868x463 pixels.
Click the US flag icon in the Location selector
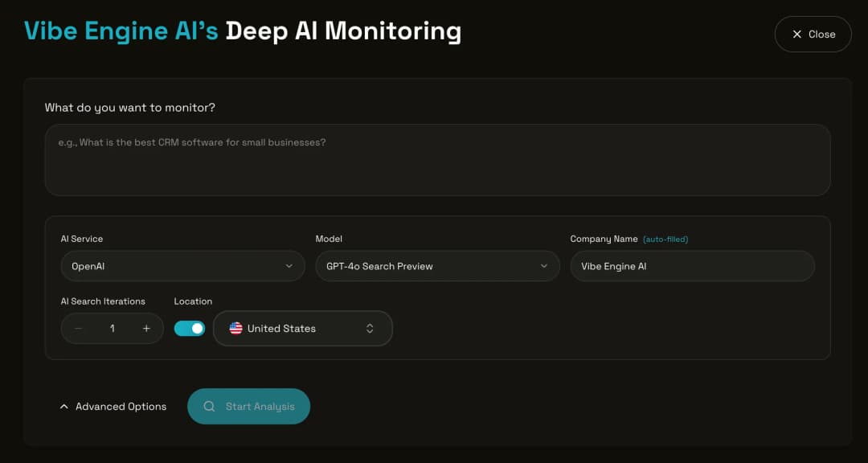(x=235, y=328)
